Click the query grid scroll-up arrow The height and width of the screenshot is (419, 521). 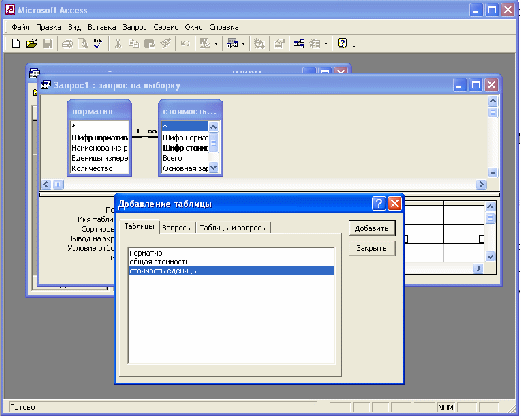coord(490,207)
